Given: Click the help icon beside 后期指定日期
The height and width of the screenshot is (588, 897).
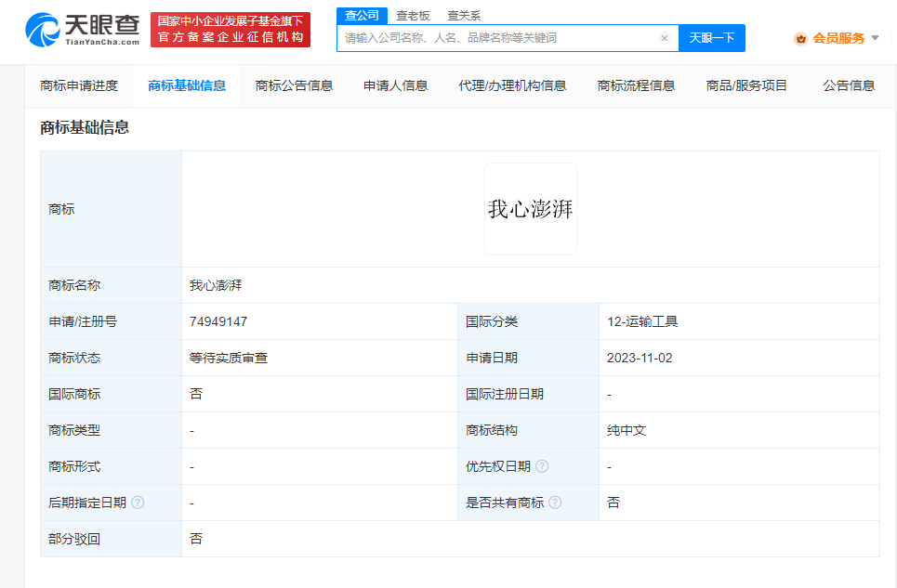Looking at the screenshot, I should 138,503.
